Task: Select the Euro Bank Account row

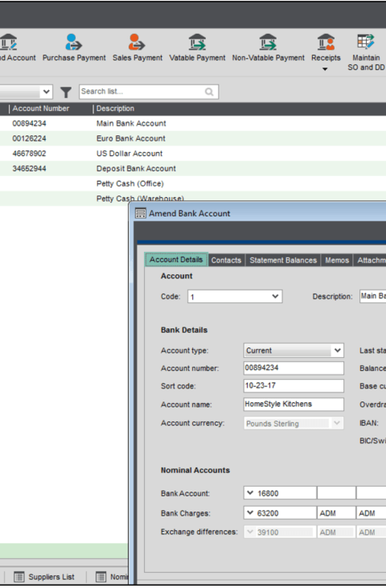Action: click(x=193, y=138)
